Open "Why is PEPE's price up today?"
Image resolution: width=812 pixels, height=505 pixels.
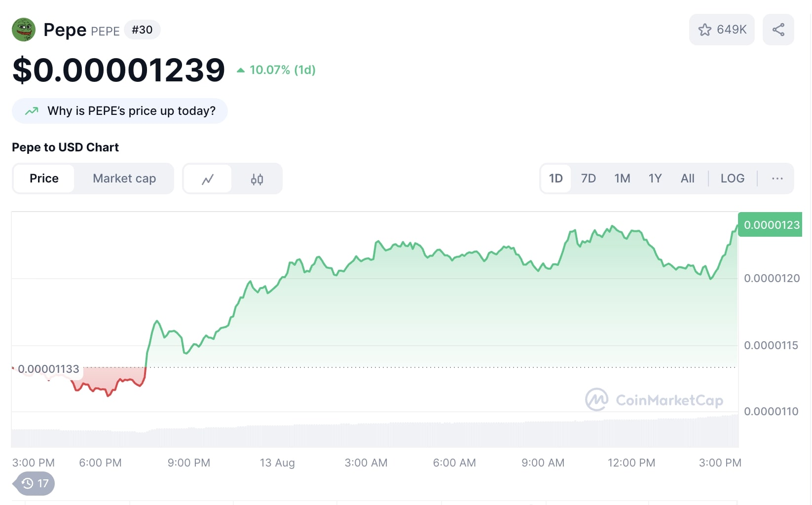120,111
